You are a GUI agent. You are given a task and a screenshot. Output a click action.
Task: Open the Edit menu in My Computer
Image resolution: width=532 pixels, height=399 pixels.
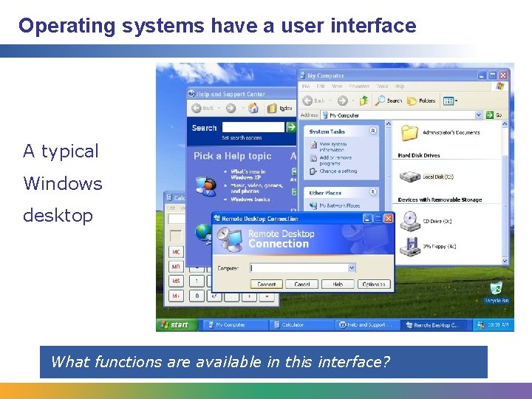click(321, 86)
